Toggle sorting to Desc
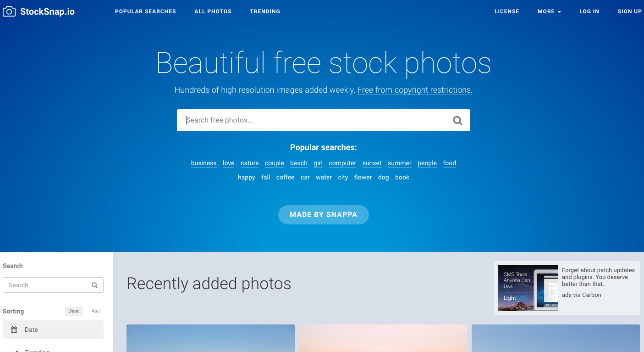This screenshot has width=644, height=352. click(74, 311)
